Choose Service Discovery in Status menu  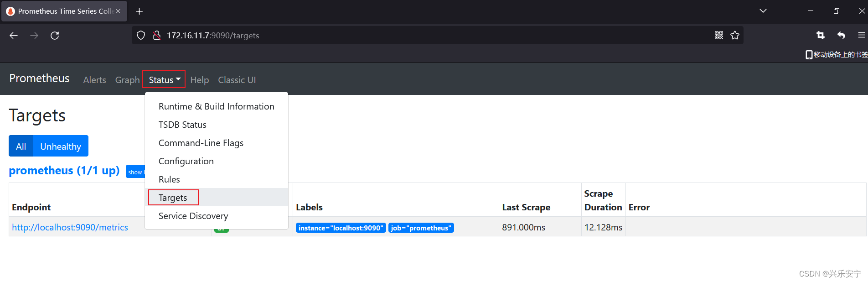pos(193,216)
